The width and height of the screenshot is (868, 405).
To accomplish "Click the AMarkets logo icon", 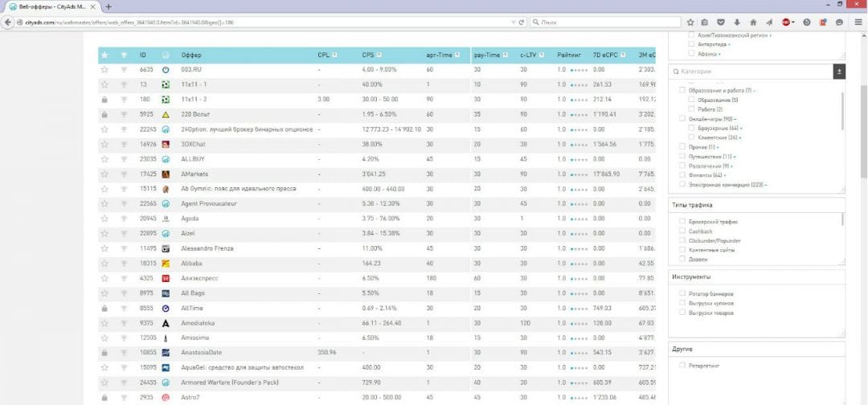I will [x=165, y=174].
